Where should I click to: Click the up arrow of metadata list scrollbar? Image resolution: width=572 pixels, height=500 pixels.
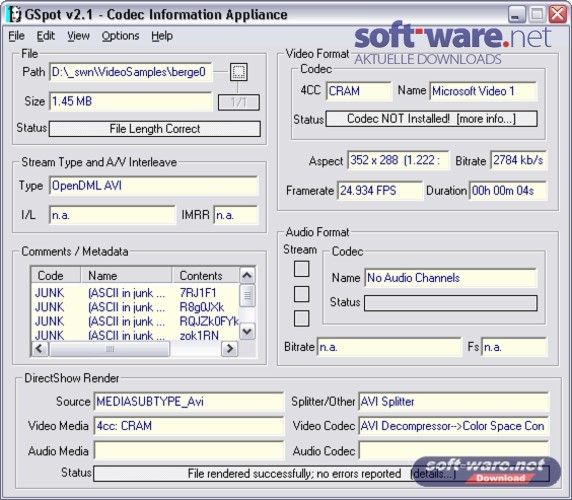(247, 275)
